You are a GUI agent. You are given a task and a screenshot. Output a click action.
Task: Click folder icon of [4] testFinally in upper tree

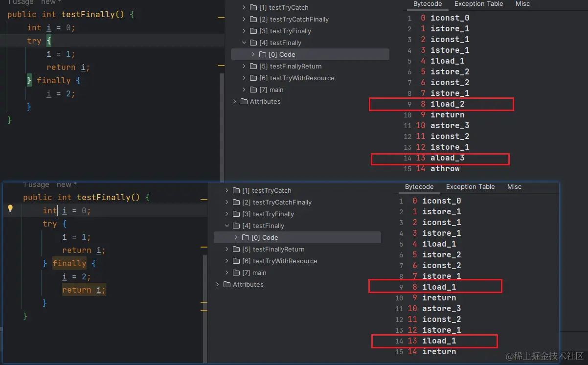point(253,43)
